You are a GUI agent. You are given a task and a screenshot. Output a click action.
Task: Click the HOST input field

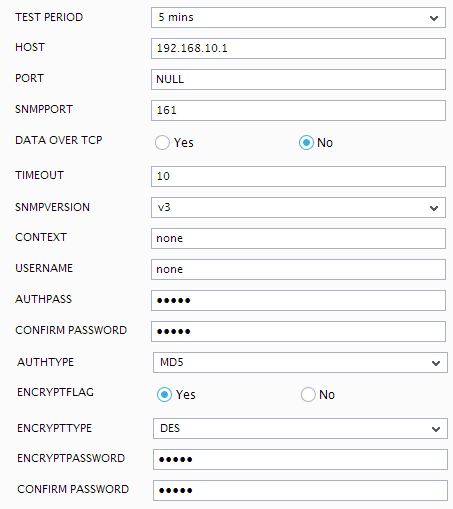[x=298, y=49]
